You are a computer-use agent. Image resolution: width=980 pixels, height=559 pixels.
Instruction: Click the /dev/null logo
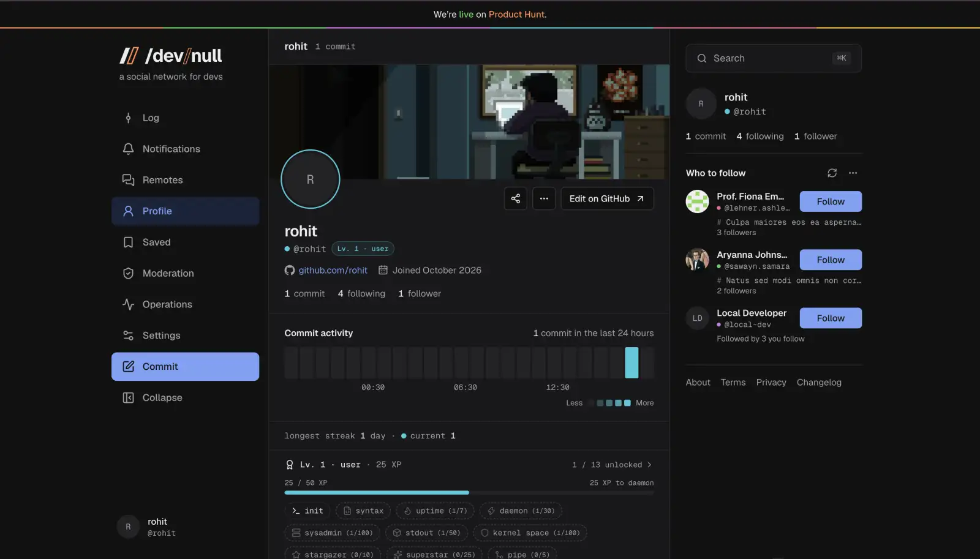pyautogui.click(x=171, y=56)
